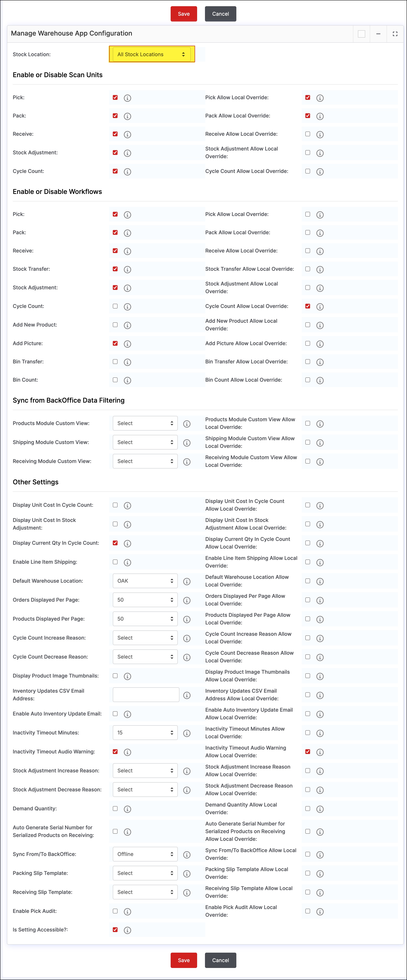Open Default Warehouse Location OAK dropdown
This screenshot has height=980, width=407.
(145, 581)
